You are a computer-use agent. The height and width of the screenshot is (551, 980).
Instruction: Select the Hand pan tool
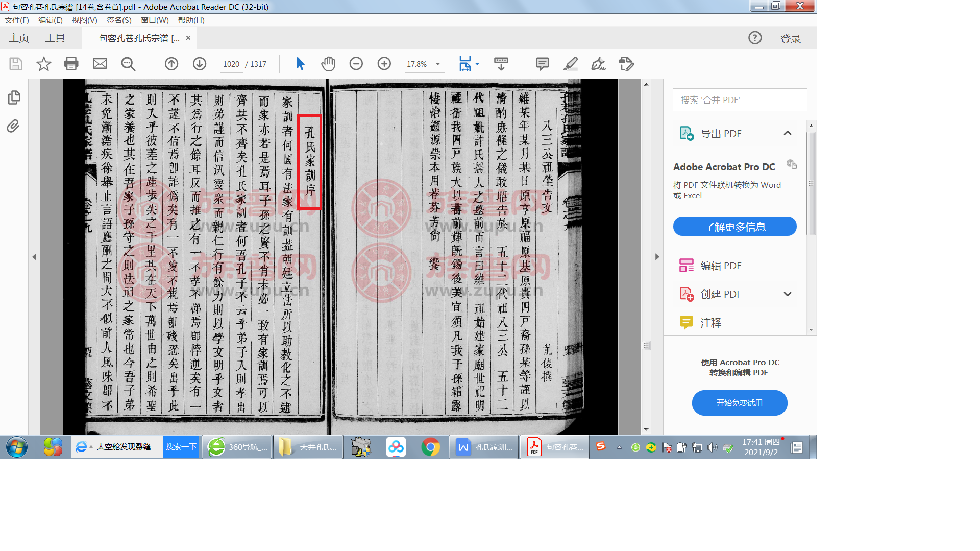click(328, 64)
